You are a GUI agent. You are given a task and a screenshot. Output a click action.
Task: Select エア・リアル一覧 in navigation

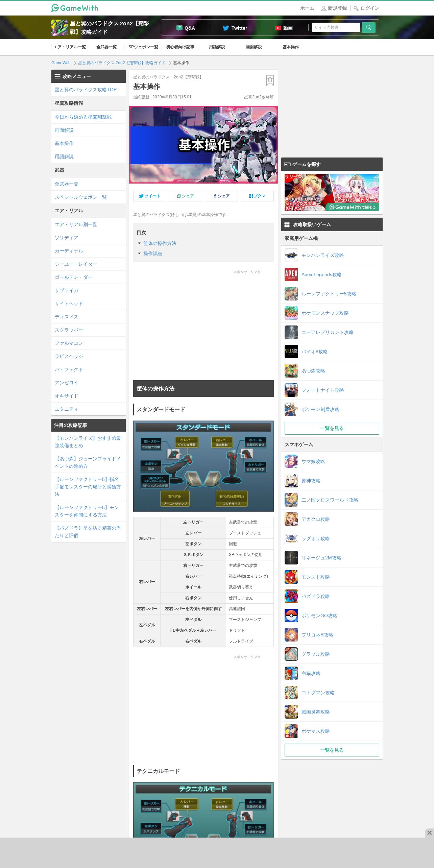coord(70,47)
